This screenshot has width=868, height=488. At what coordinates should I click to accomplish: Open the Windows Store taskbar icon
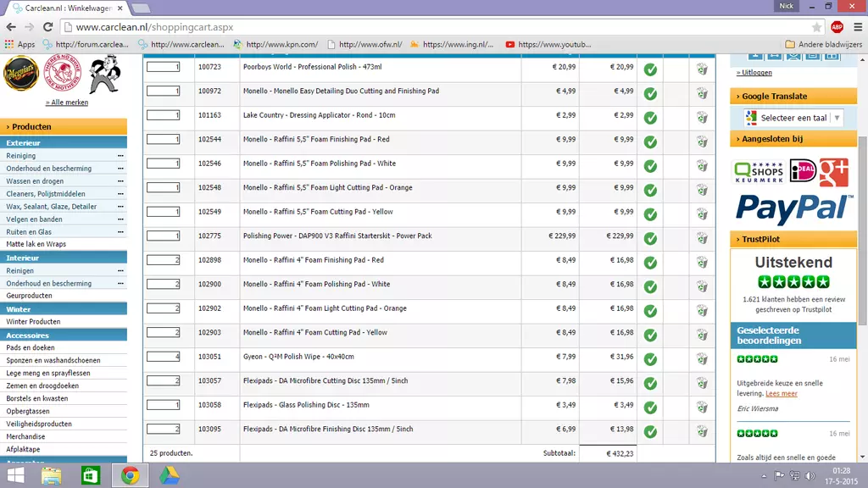(90, 475)
